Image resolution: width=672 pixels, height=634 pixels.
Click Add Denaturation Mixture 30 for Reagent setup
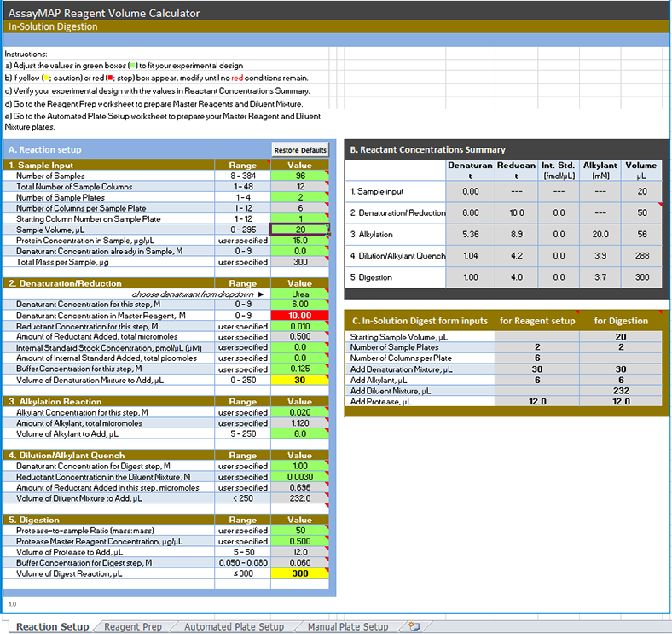(x=537, y=369)
